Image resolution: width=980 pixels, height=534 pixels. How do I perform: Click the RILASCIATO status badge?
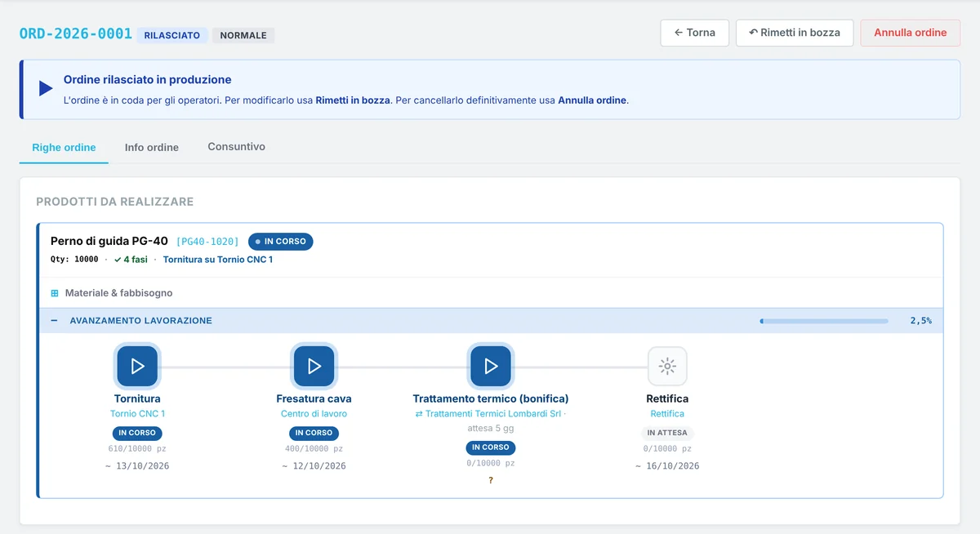click(x=172, y=35)
